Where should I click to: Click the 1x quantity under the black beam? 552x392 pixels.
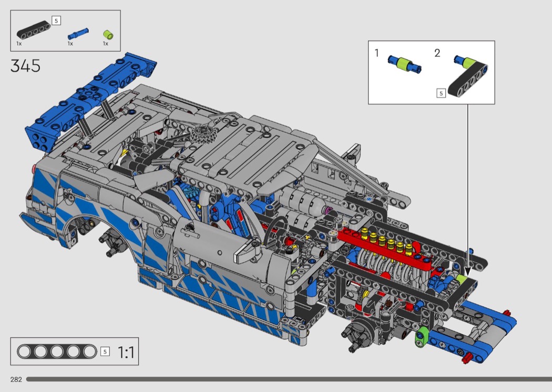pyautogui.click(x=19, y=44)
